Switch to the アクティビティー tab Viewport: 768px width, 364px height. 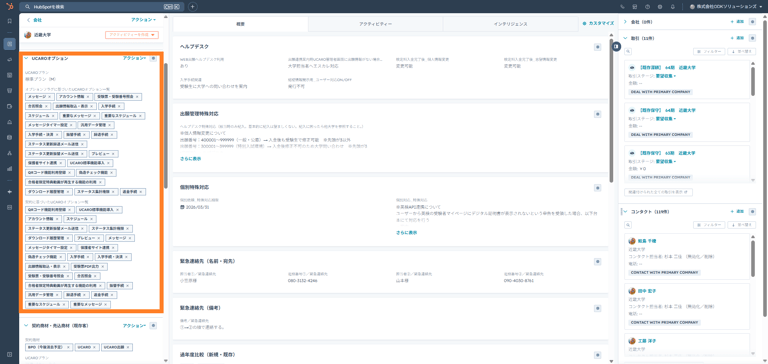(x=376, y=24)
